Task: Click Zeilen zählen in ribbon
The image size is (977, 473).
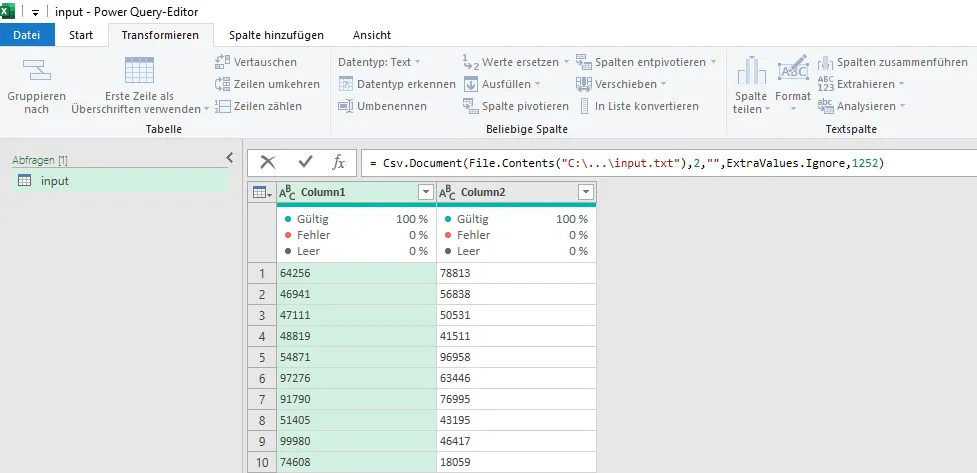Action: [258, 106]
